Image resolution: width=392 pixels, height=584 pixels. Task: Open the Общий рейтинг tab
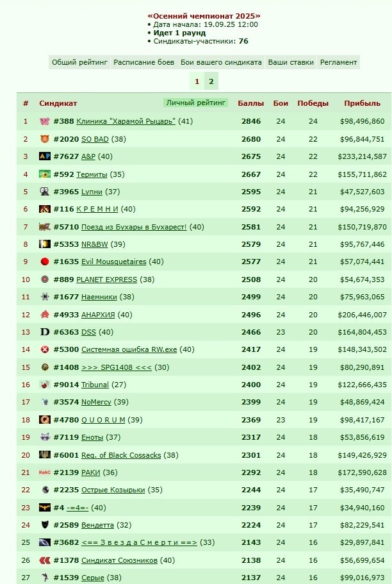79,62
